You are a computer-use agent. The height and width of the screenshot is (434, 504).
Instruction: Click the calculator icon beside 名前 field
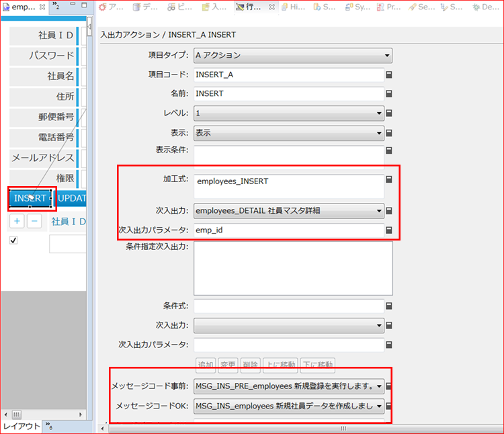[388, 94]
